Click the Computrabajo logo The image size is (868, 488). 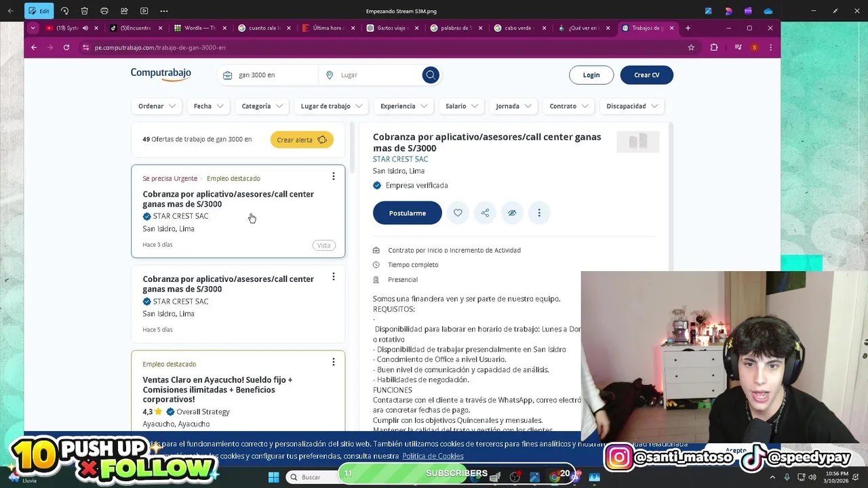pyautogui.click(x=161, y=74)
